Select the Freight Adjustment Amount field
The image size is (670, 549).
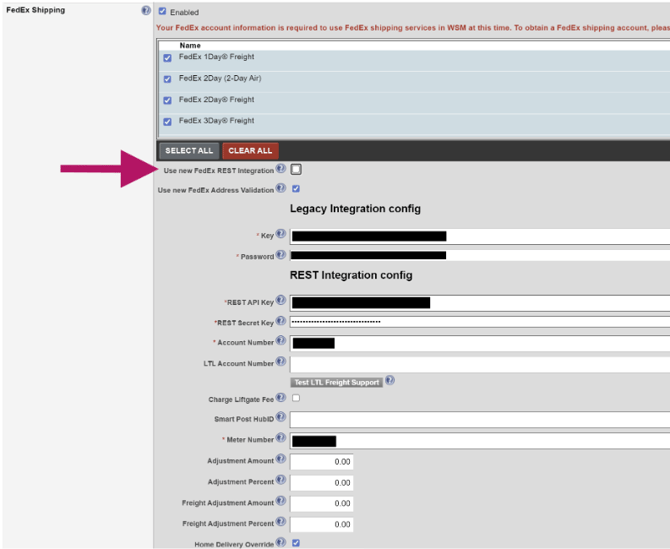[x=322, y=504]
